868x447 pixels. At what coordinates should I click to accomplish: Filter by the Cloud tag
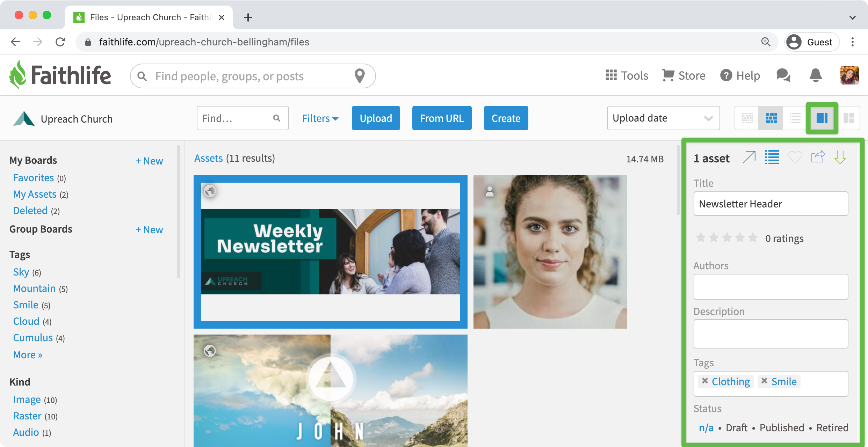click(x=26, y=321)
